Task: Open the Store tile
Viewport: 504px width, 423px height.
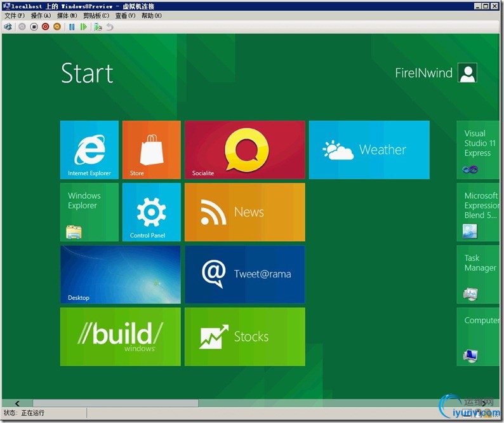Action: (152, 150)
